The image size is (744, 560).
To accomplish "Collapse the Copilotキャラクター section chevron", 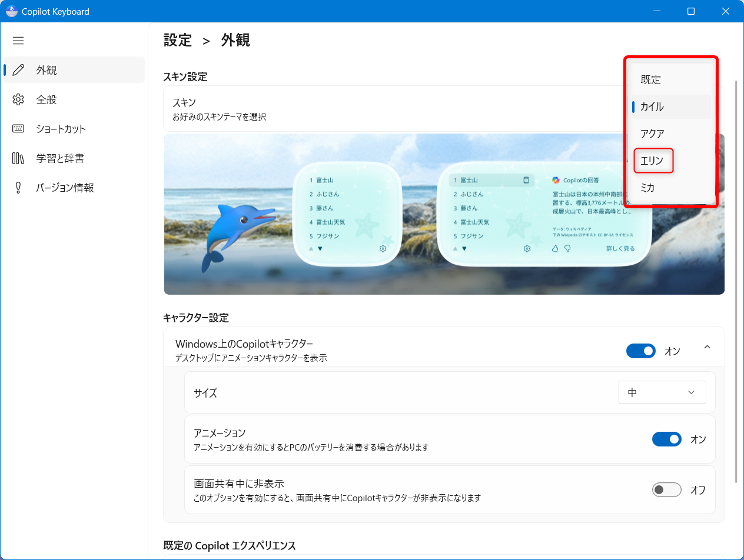I will 707,347.
